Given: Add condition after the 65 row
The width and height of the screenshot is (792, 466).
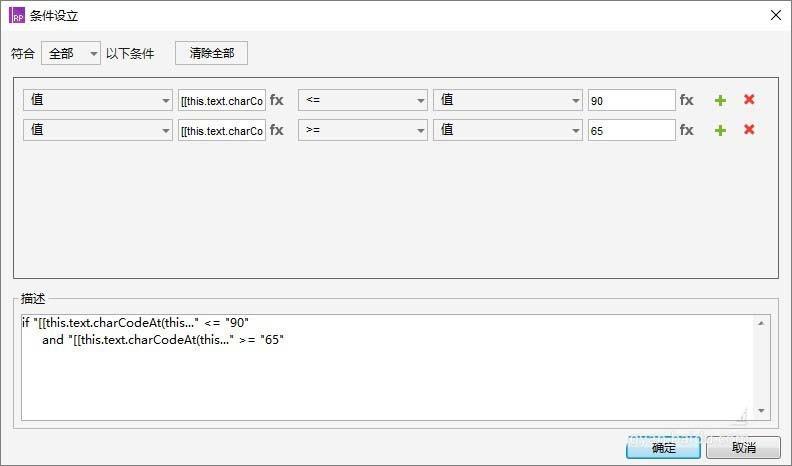Looking at the screenshot, I should coord(720,130).
